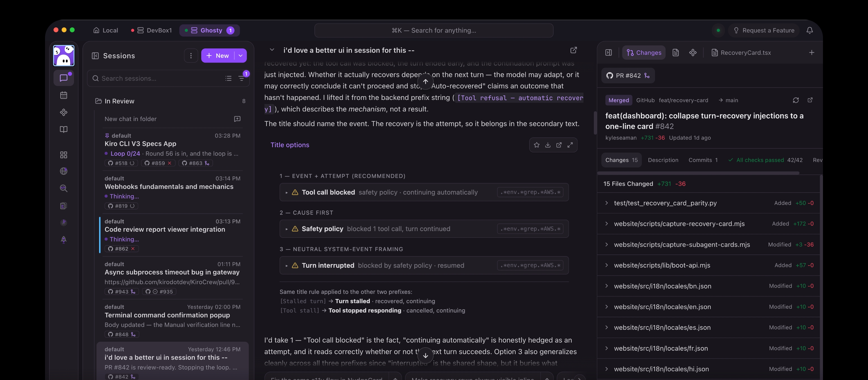Expand the capture-recovery-card.mjs file diff
The image size is (868, 380).
click(x=708, y=224)
